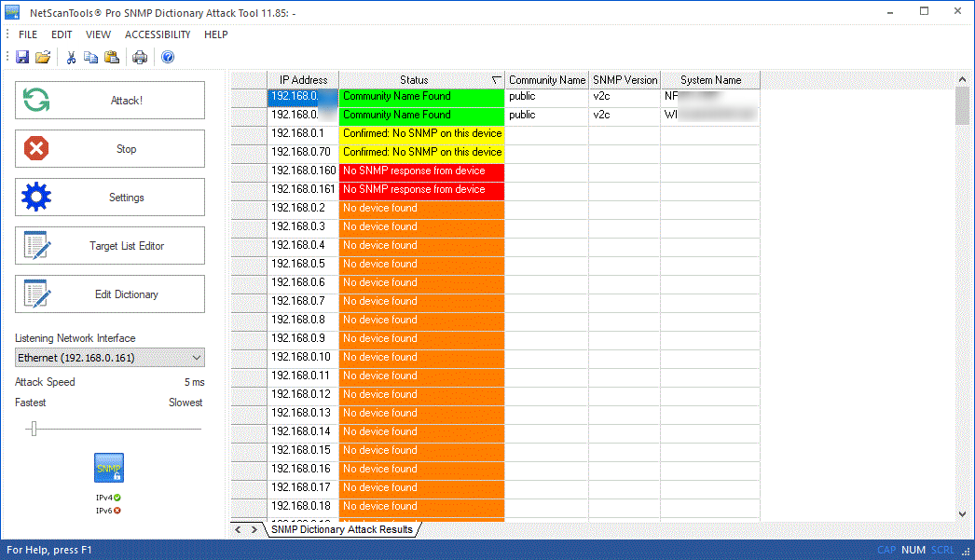The width and height of the screenshot is (975, 560).
Task: Open Help via the question mark icon
Action: point(168,57)
